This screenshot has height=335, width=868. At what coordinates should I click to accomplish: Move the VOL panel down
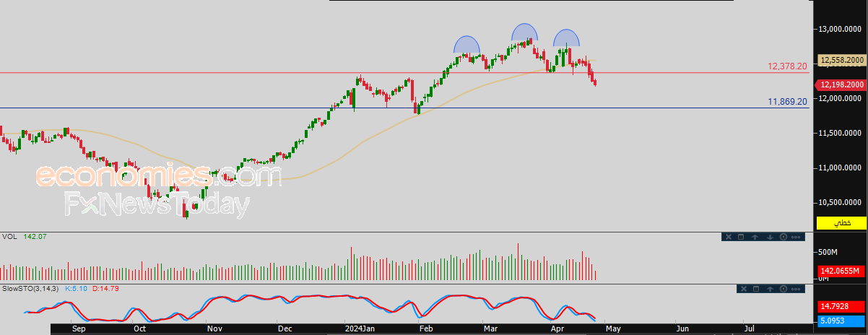[770, 237]
